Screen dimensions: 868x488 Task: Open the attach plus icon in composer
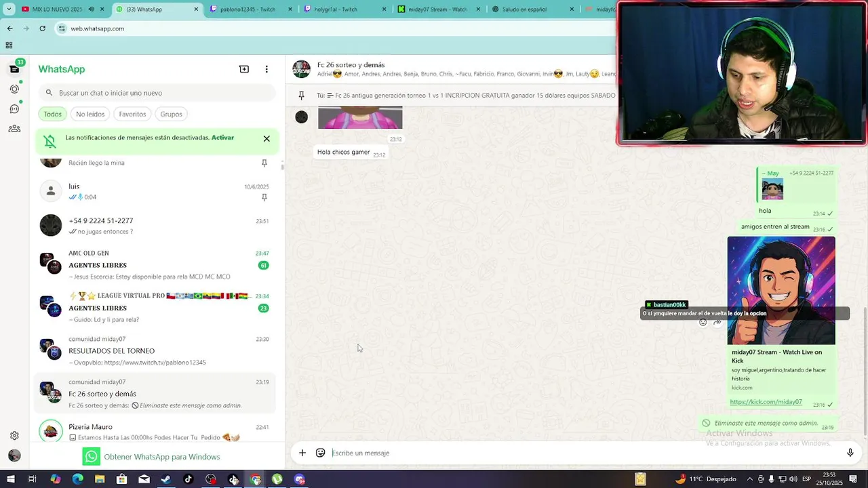[x=302, y=453]
